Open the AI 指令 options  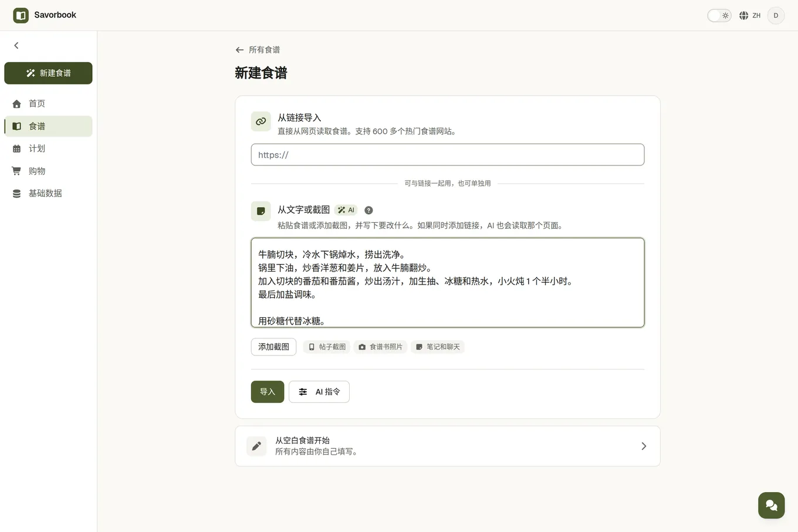(319, 392)
